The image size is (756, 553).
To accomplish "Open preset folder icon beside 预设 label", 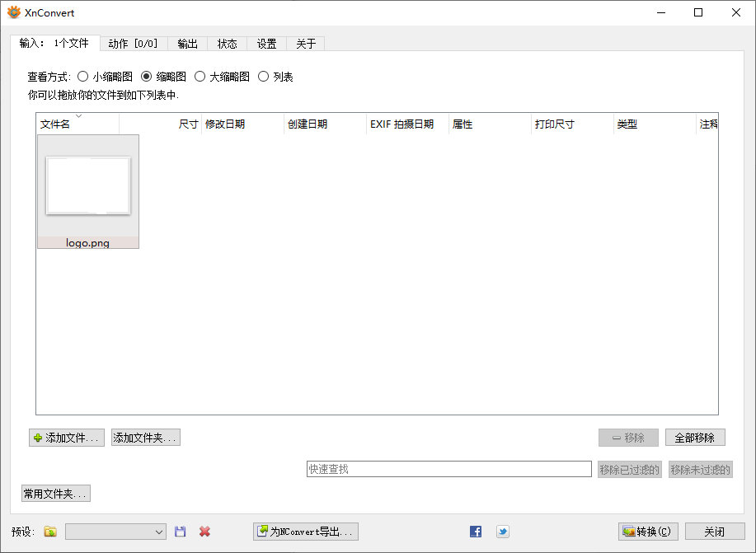I will pos(50,532).
